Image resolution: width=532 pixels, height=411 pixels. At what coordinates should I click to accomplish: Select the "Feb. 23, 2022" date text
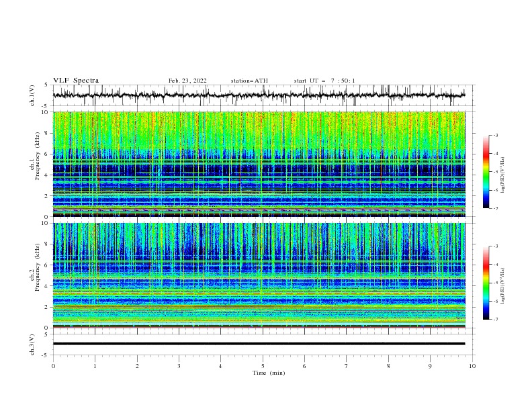(x=187, y=81)
